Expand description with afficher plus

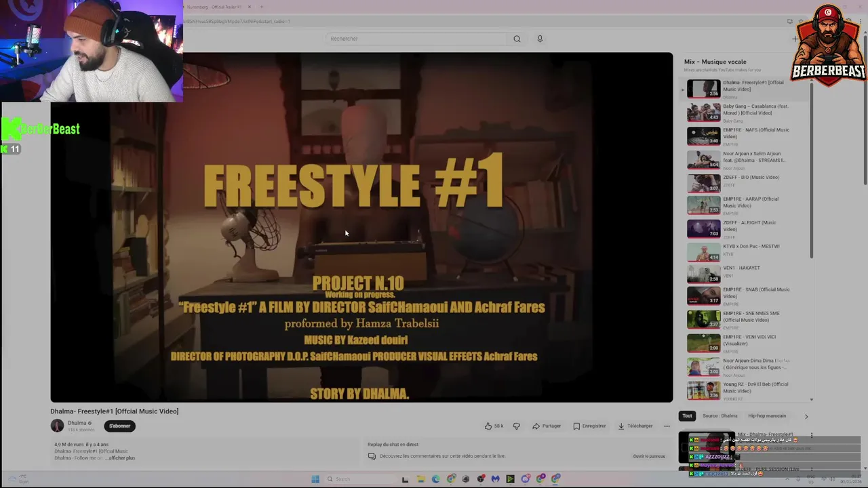pyautogui.click(x=120, y=458)
